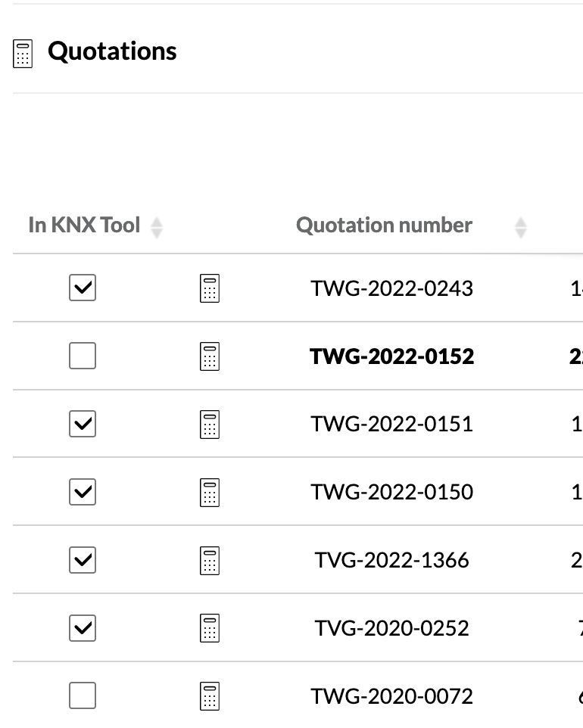
Task: Open calculator icon for TWG-2022-0150
Action: (210, 493)
